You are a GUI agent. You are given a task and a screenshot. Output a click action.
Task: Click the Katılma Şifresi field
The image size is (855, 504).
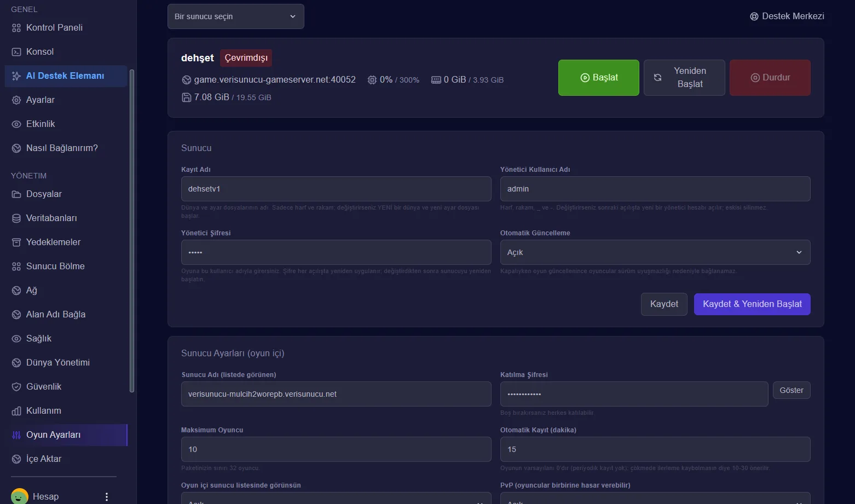(x=634, y=394)
